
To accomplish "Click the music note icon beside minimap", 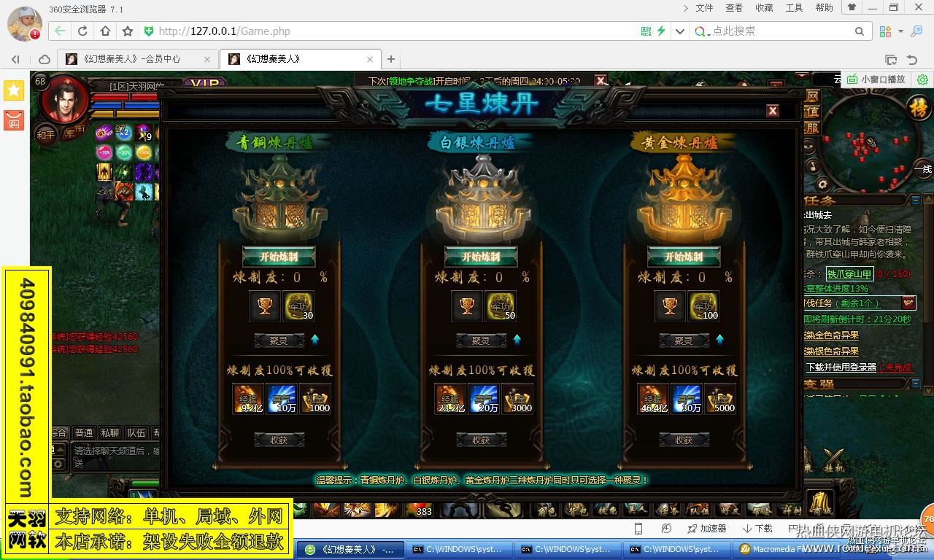I will pyautogui.click(x=813, y=166).
